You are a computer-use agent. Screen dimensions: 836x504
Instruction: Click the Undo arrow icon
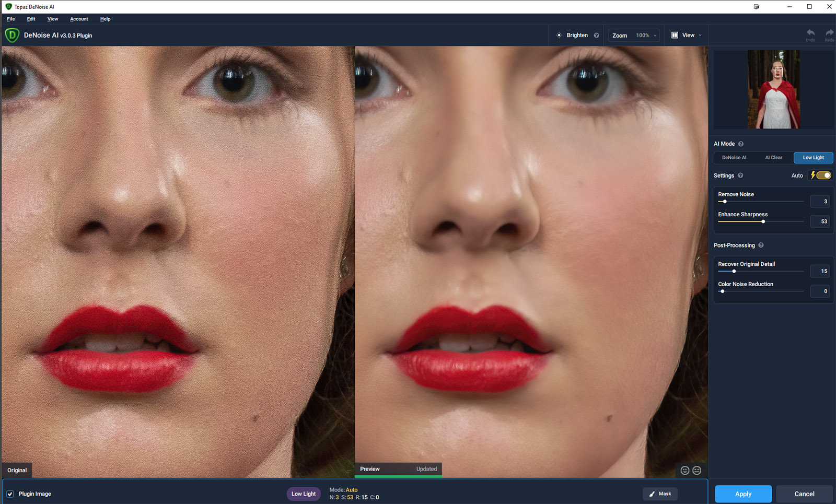click(810, 33)
